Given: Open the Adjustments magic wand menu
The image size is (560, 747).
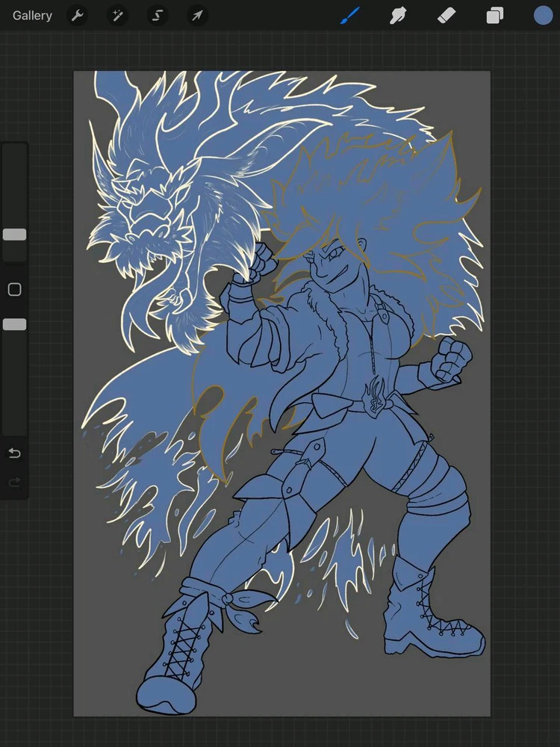Looking at the screenshot, I should click(117, 16).
